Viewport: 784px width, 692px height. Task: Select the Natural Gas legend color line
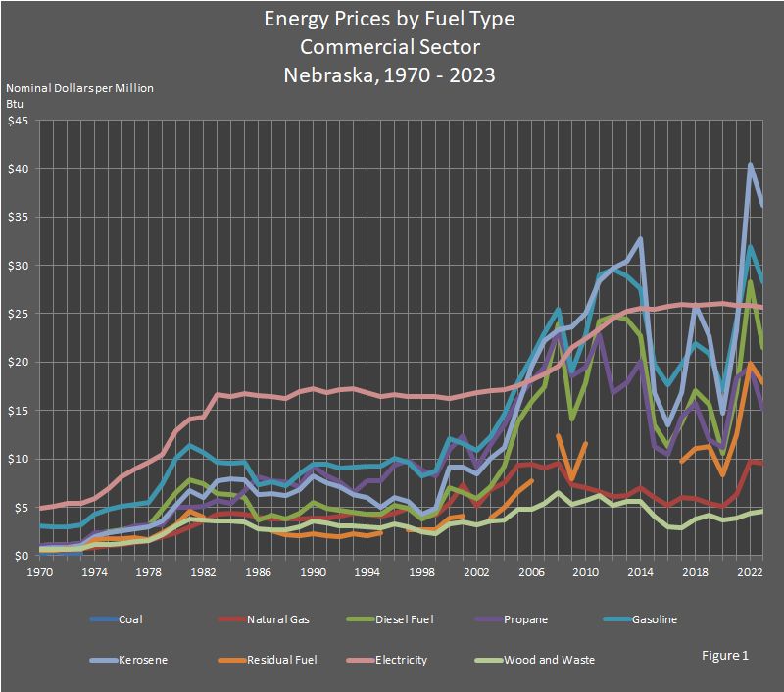[x=231, y=619]
